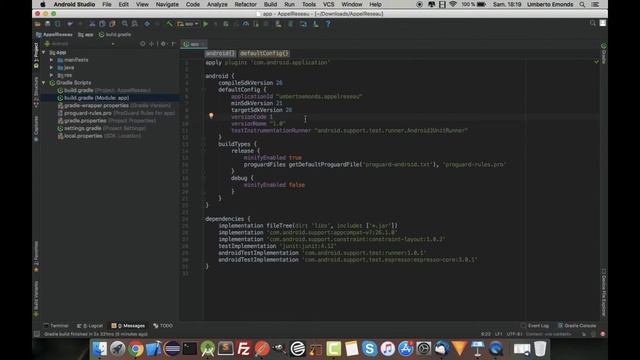Click build.gradle in navigation bar

tap(115, 35)
